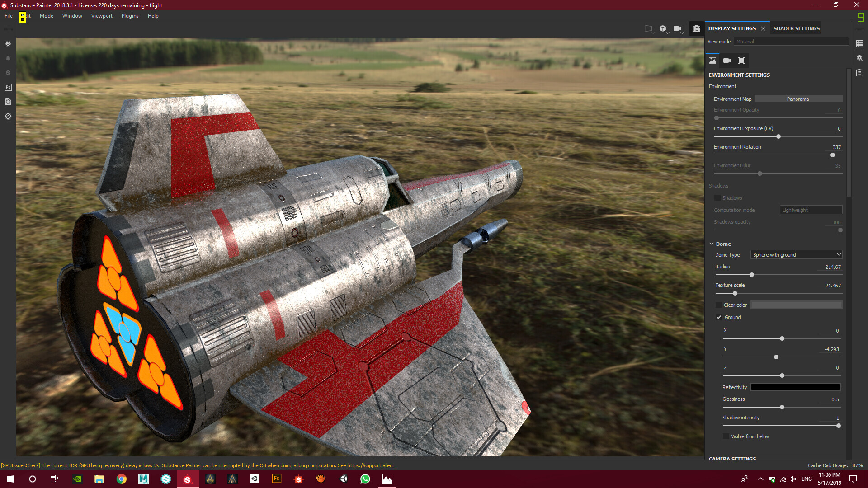This screenshot has height=488, width=868.
Task: Enable the Clear color checkbox
Action: click(718, 305)
